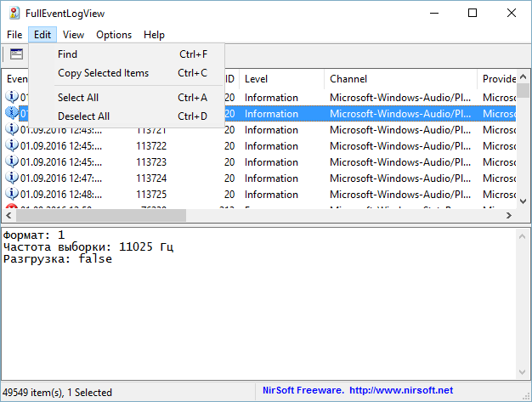
Task: Maximize the FullEventLogView window
Action: click(473, 13)
